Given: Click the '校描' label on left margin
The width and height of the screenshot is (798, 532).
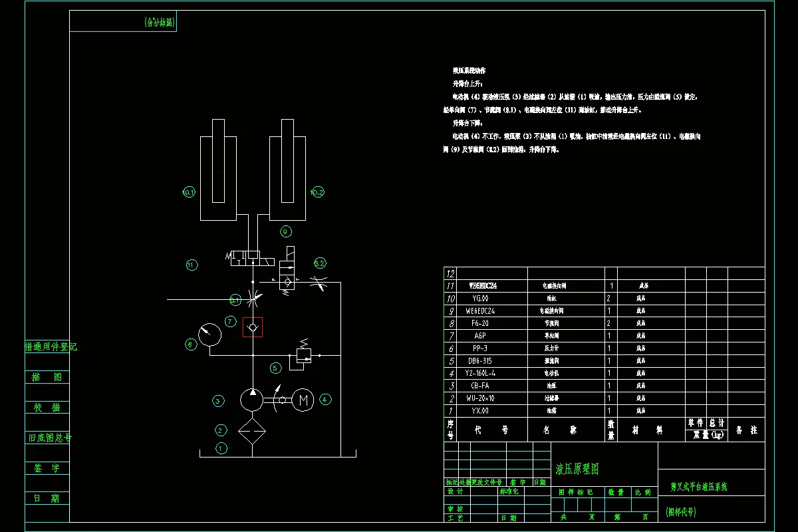Looking at the screenshot, I should click(x=47, y=407).
